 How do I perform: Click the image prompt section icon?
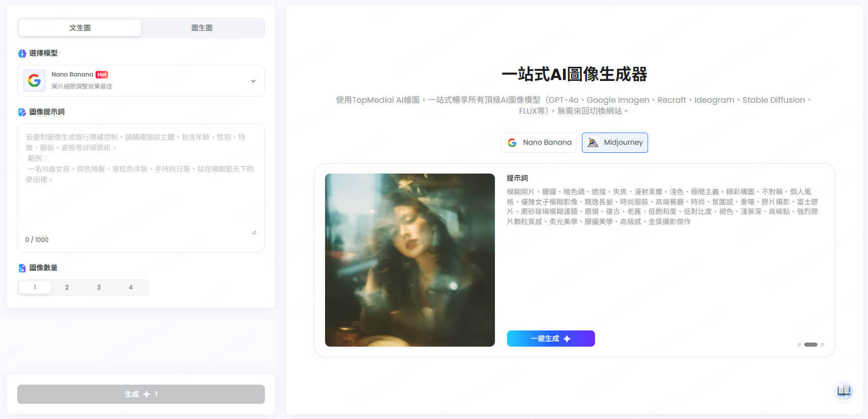click(x=22, y=112)
